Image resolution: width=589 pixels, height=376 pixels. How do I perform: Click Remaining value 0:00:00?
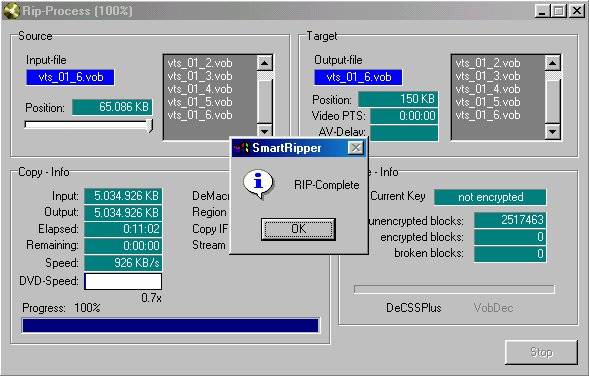tap(123, 246)
